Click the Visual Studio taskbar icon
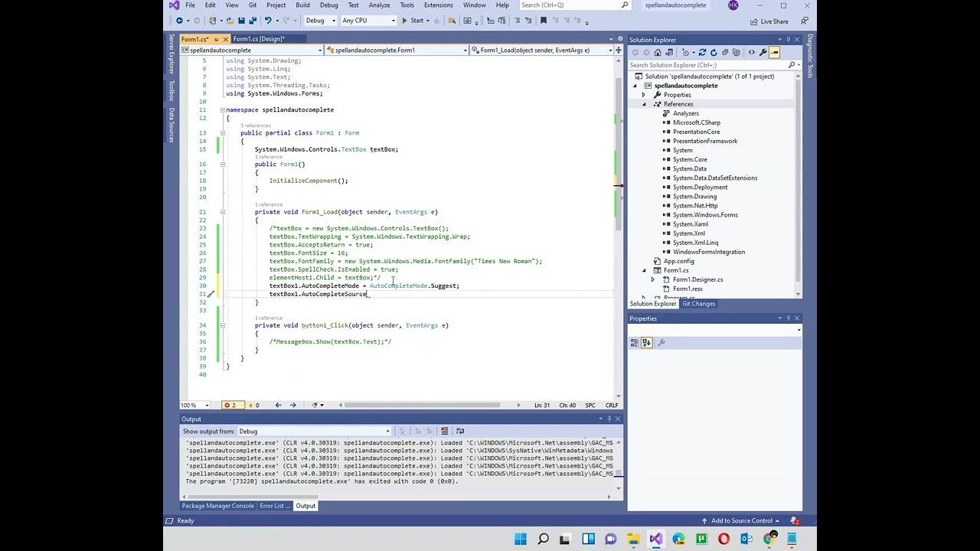The image size is (980, 551). [x=655, y=540]
